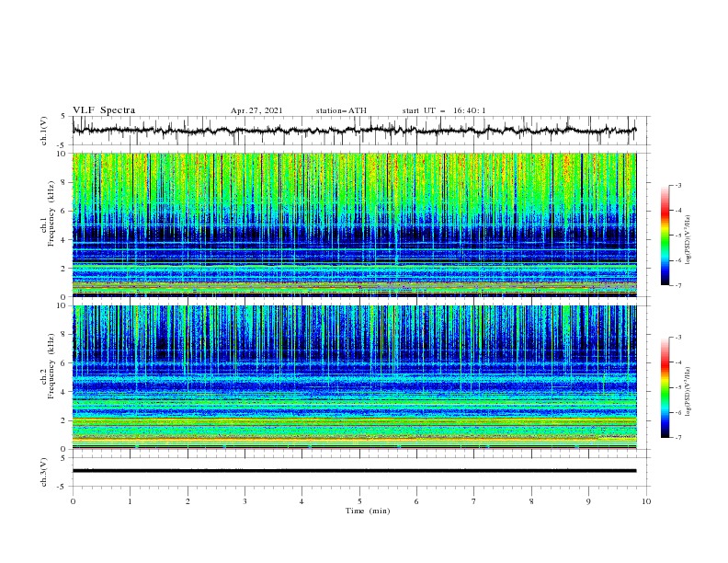The image size is (728, 563).
Task: Click the upper PSD color scale bar
Action: point(665,235)
